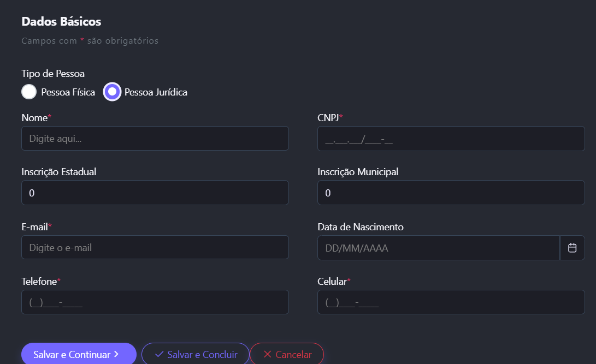The width and height of the screenshot is (596, 364).
Task: Focus the Nome text field
Action: pos(155,139)
